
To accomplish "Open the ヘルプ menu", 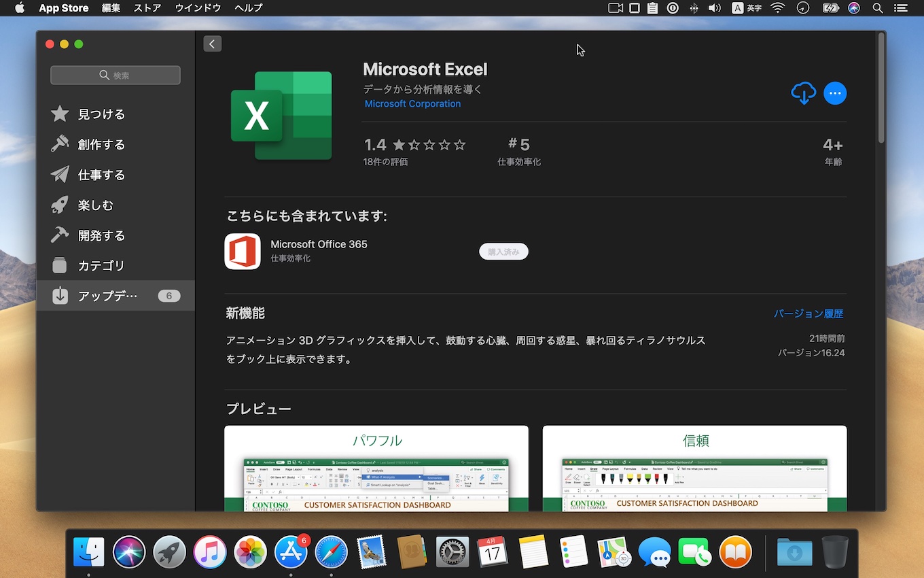I will coord(248,8).
